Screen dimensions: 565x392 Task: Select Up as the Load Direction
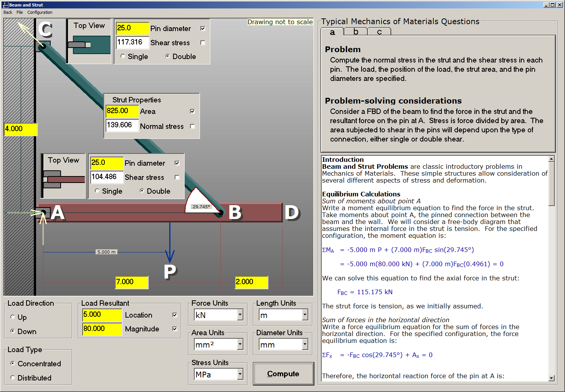click(12, 317)
